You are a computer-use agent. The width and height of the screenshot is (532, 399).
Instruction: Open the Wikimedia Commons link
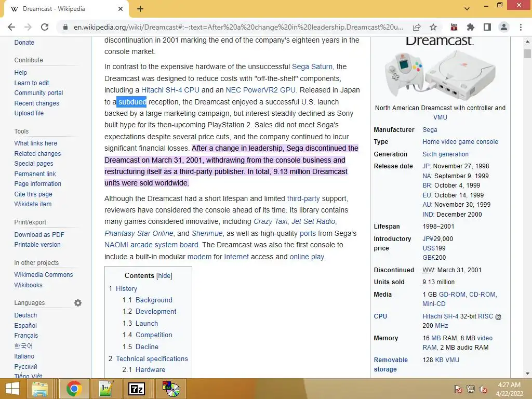point(44,274)
